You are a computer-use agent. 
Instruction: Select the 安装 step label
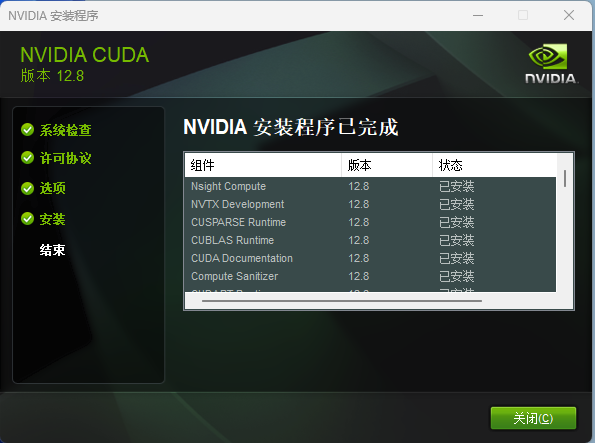(x=53, y=219)
